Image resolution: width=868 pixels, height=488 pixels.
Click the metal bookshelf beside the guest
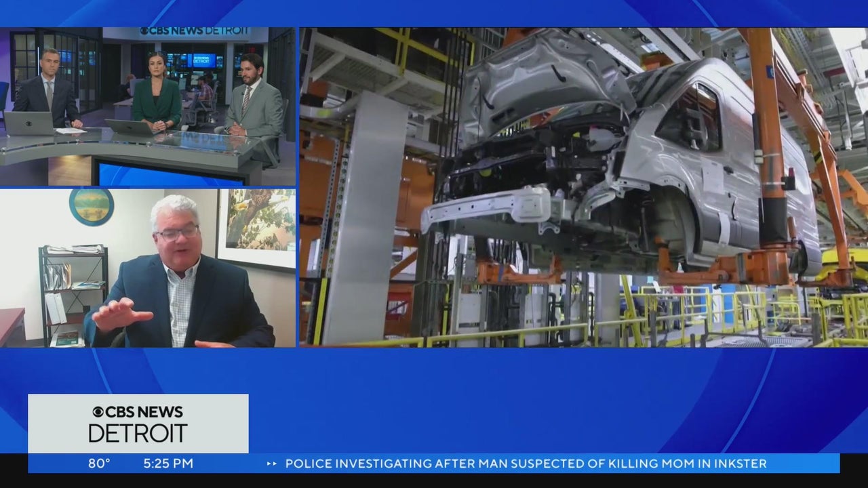click(73, 293)
